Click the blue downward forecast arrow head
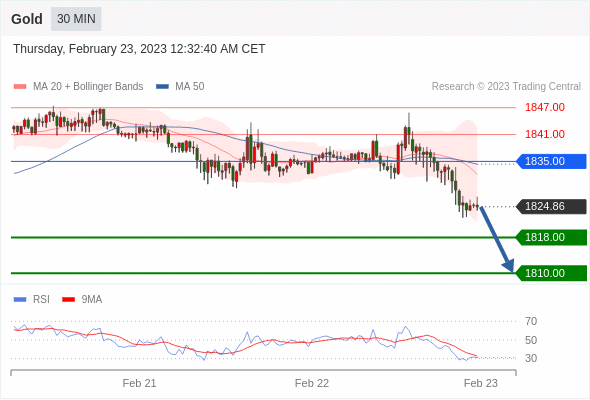This screenshot has height=400, width=590. pos(509,265)
